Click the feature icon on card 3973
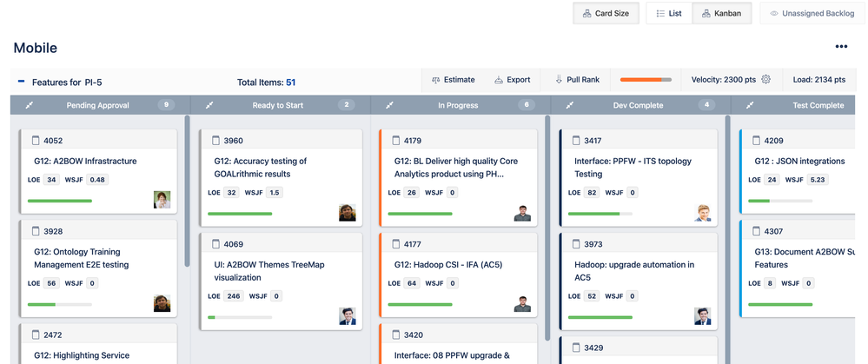This screenshot has width=868, height=364. tap(576, 244)
